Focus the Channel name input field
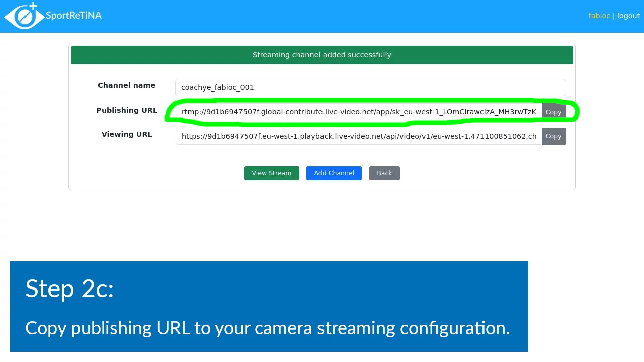 coord(370,87)
